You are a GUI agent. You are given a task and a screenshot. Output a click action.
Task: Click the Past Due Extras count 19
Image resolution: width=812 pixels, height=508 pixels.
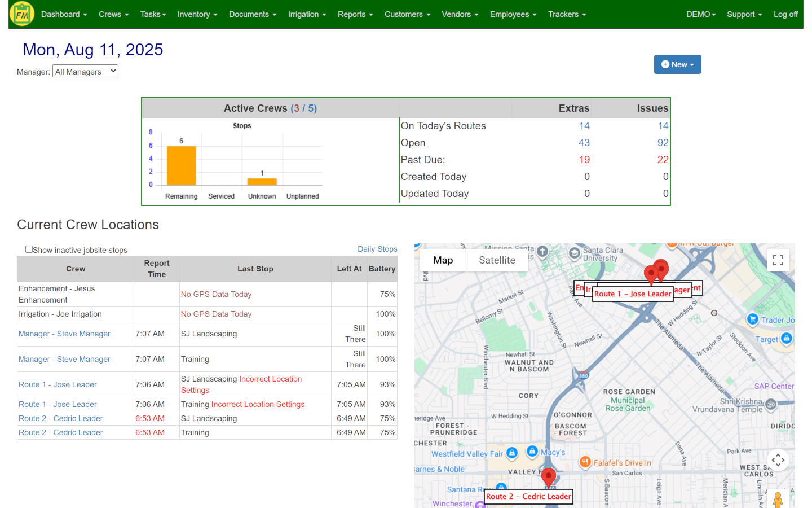coord(584,160)
